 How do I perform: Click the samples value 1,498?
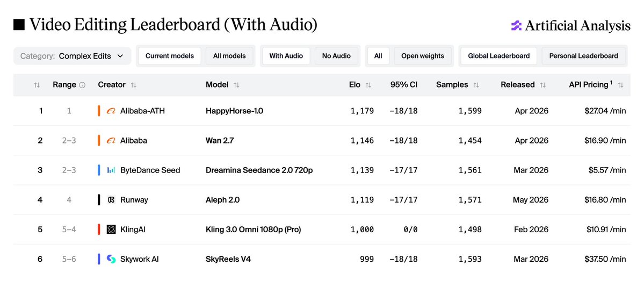pos(470,229)
